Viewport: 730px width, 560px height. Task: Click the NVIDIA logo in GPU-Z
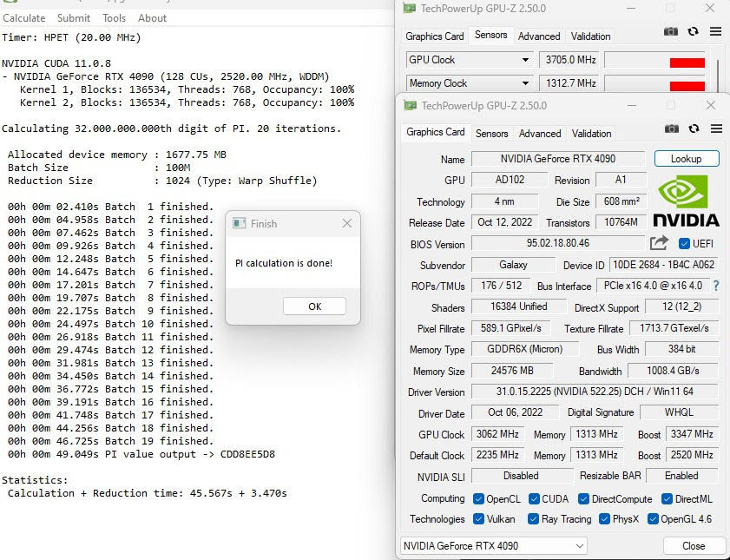point(685,199)
